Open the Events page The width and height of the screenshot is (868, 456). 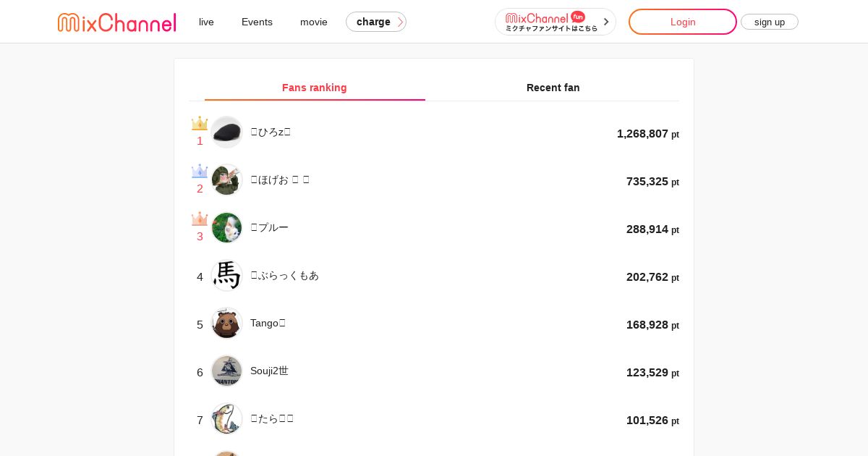257,22
